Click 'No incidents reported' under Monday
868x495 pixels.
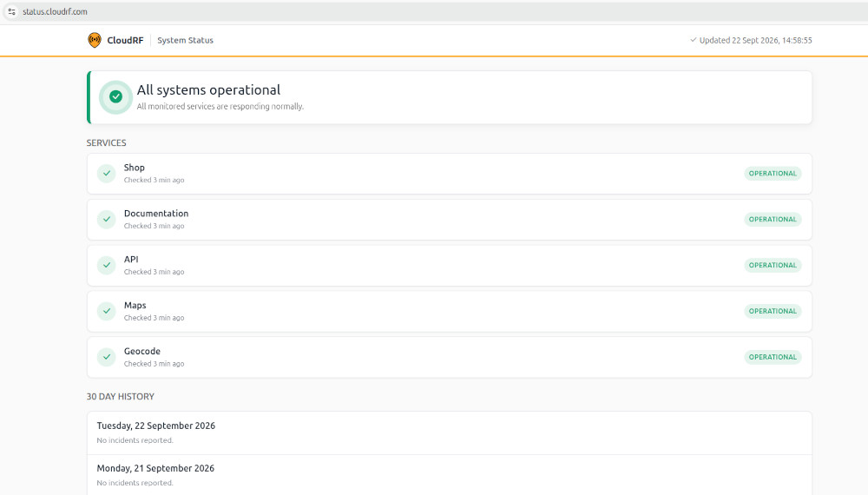pyautogui.click(x=135, y=483)
